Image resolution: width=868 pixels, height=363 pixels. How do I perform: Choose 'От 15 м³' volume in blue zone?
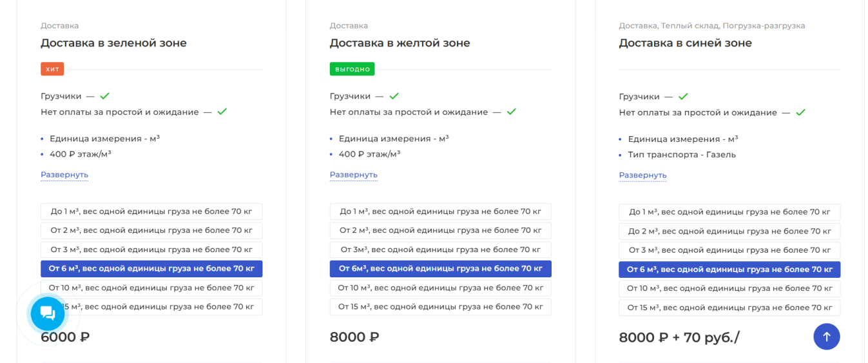(729, 308)
